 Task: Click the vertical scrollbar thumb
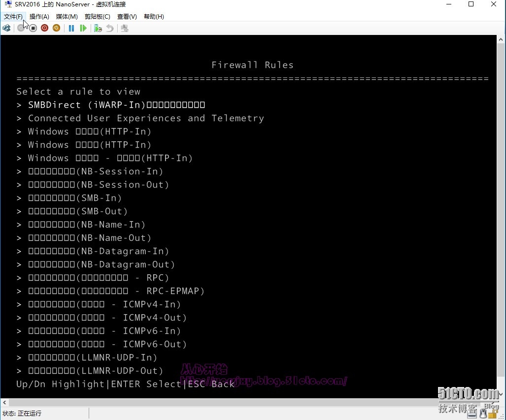click(501, 210)
